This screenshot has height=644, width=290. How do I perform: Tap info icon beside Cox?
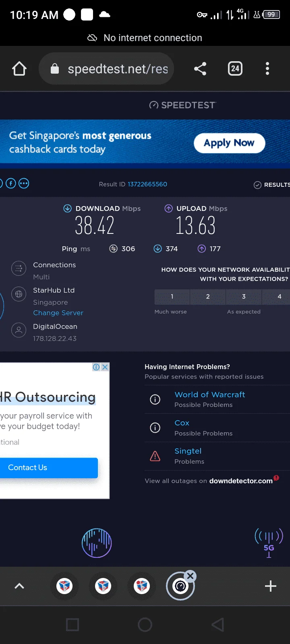155,427
